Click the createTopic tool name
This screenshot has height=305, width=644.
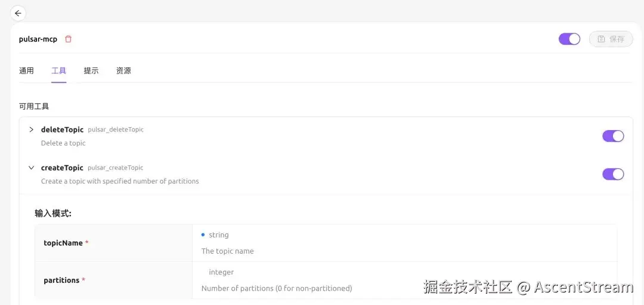(62, 168)
